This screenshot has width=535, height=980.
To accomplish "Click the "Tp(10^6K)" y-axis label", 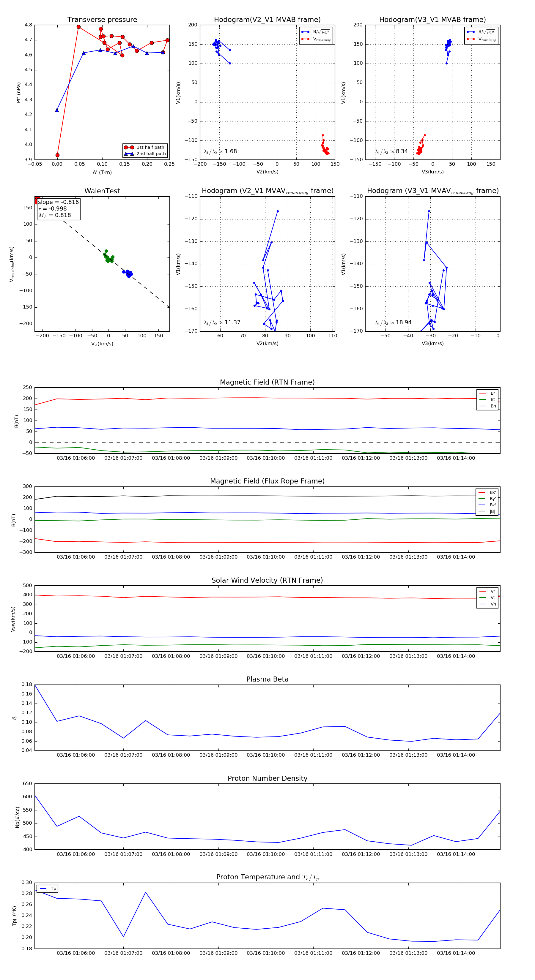I will pos(15,916).
